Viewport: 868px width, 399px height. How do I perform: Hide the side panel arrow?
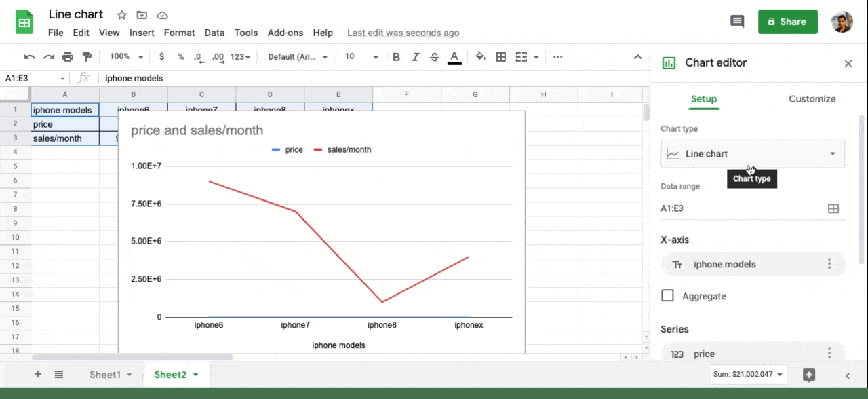pos(848,375)
